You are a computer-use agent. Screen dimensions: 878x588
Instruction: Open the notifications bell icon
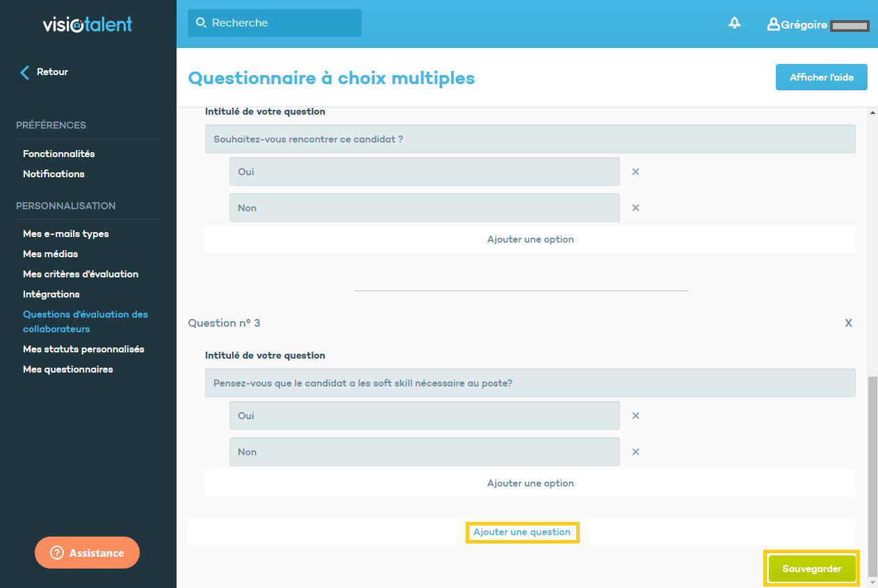coord(734,24)
